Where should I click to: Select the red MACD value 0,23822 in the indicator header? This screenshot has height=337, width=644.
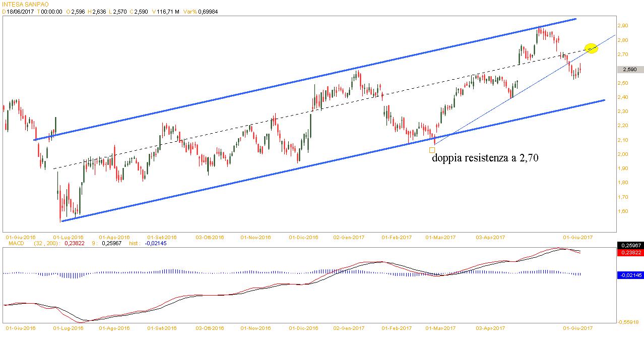pos(74,243)
